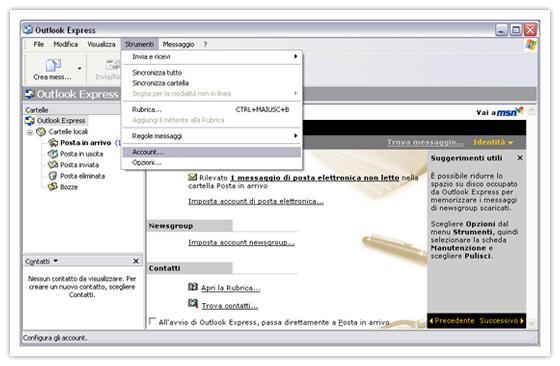Choose Sincronizza tutto from Strumenti menu
The image size is (560, 366).
212,72
